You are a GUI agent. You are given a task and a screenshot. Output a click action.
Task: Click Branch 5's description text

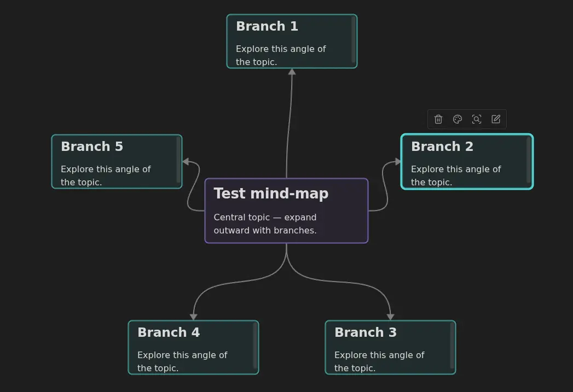tap(106, 175)
